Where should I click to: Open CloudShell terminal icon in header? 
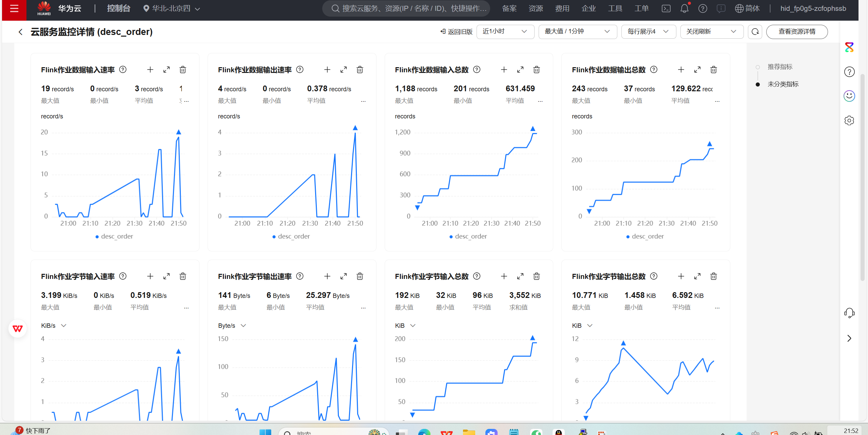tap(666, 8)
